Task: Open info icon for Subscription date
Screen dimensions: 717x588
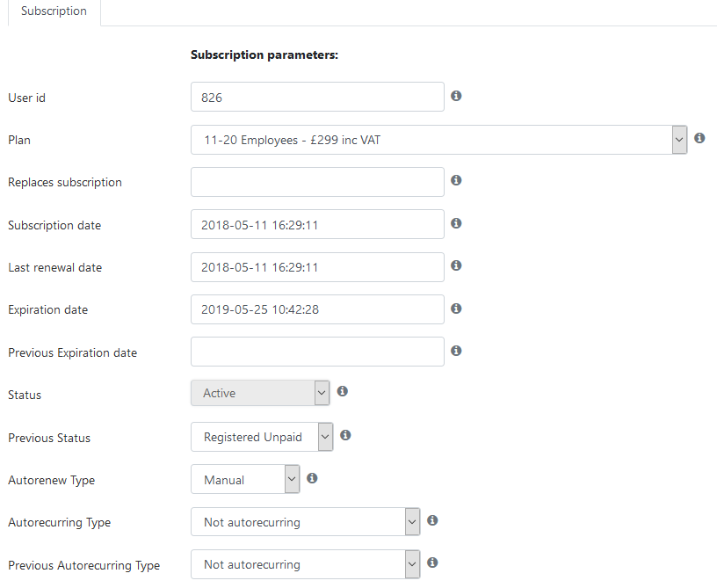Action: [x=456, y=223]
